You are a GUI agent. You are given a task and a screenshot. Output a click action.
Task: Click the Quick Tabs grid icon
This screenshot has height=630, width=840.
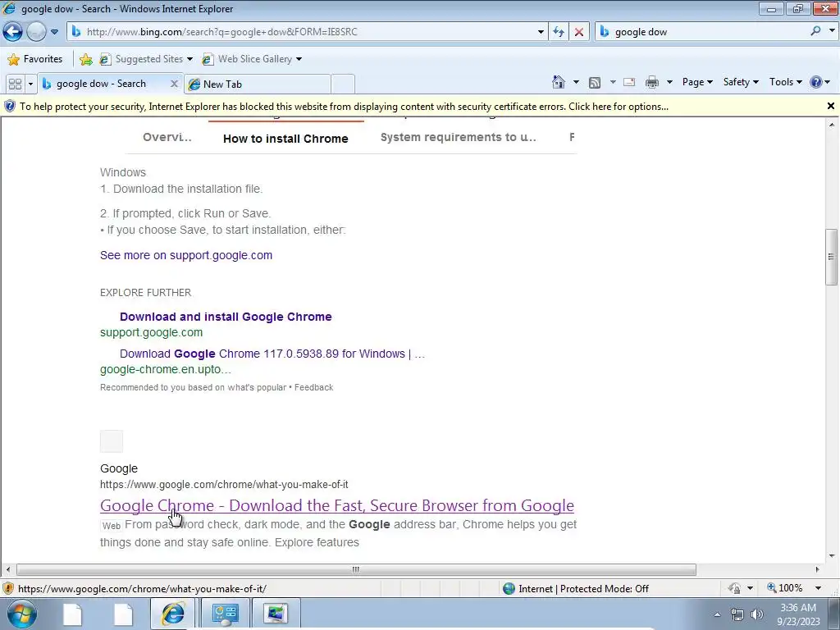(x=15, y=84)
